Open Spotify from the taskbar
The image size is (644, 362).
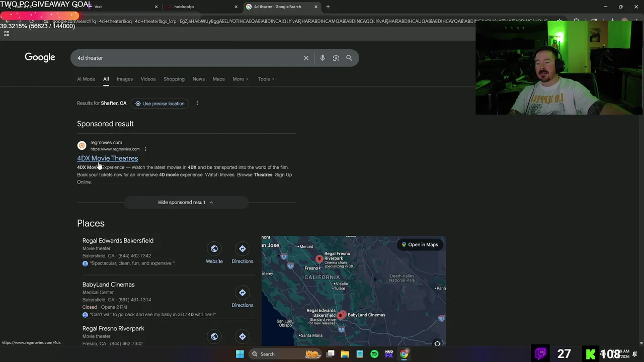pyautogui.click(x=374, y=354)
